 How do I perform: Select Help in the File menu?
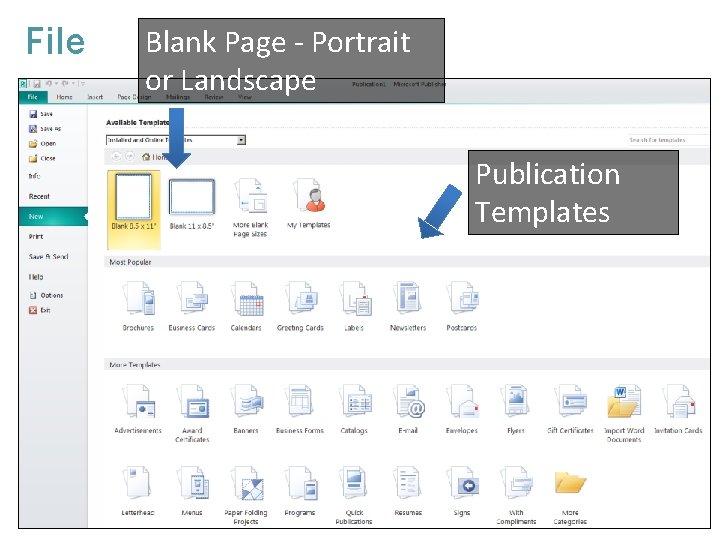(36, 277)
